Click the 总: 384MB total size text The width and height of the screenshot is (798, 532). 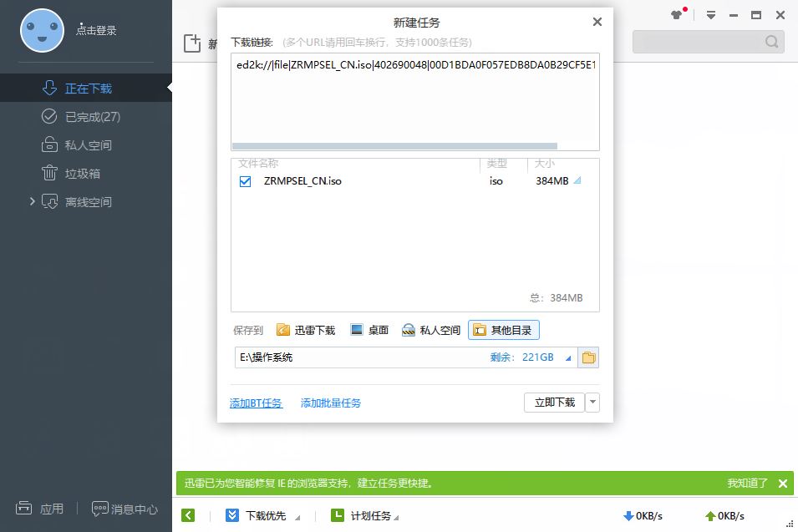[x=557, y=297]
